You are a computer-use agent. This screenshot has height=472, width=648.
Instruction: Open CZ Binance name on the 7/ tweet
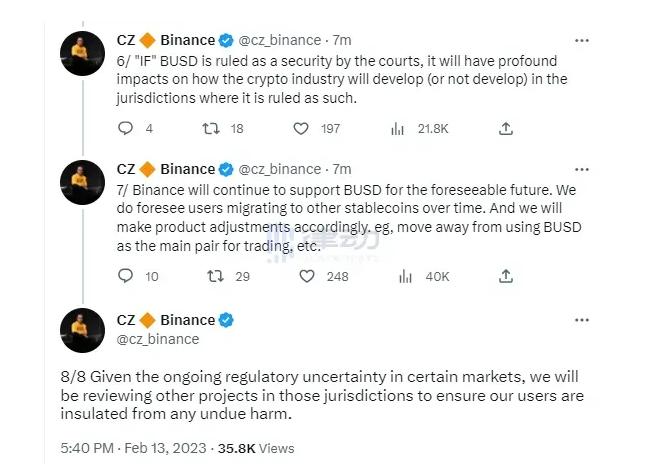(165, 169)
